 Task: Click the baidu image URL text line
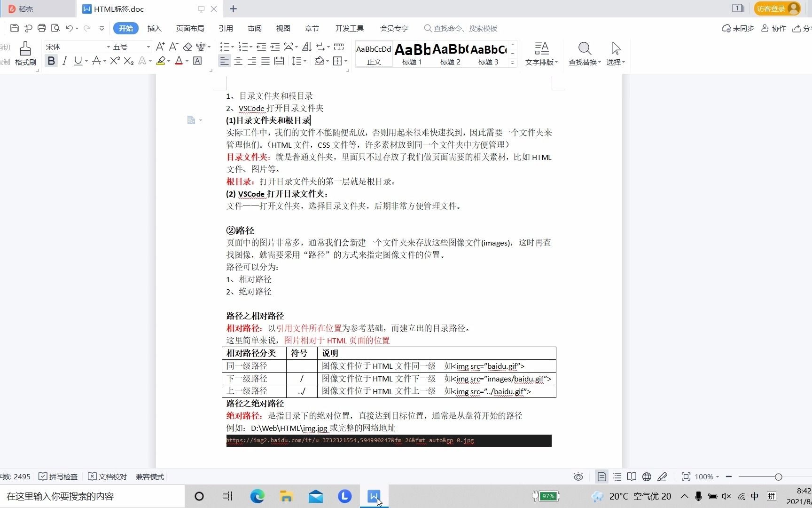click(350, 441)
